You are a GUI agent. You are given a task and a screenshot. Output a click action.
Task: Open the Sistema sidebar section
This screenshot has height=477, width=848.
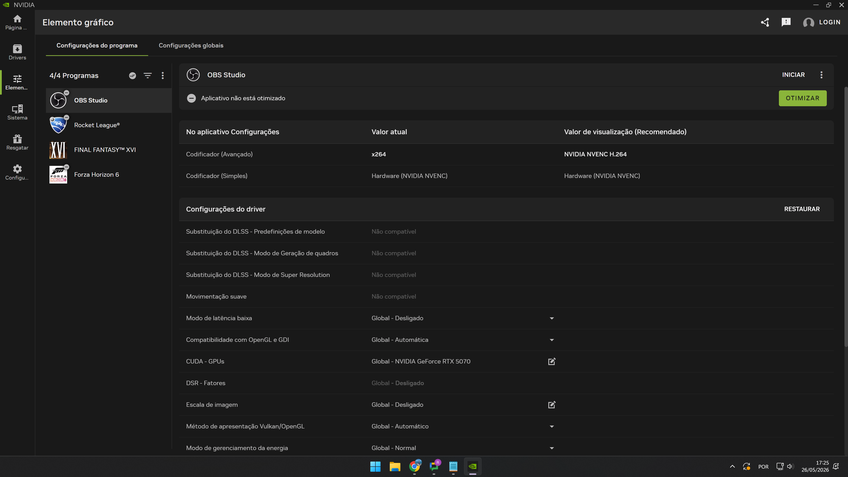17,112
